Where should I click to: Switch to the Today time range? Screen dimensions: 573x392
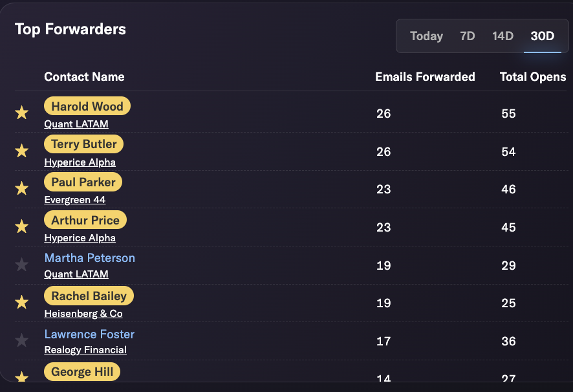tap(426, 36)
